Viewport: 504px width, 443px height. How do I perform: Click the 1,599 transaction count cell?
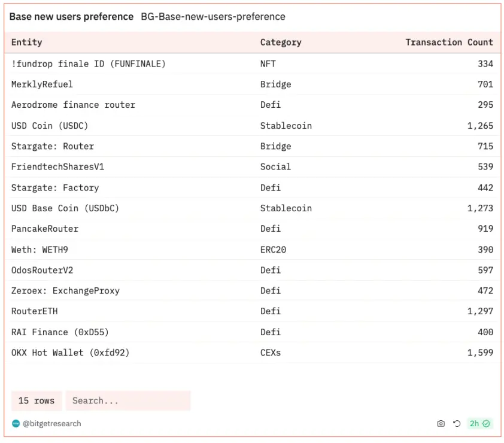(x=480, y=353)
